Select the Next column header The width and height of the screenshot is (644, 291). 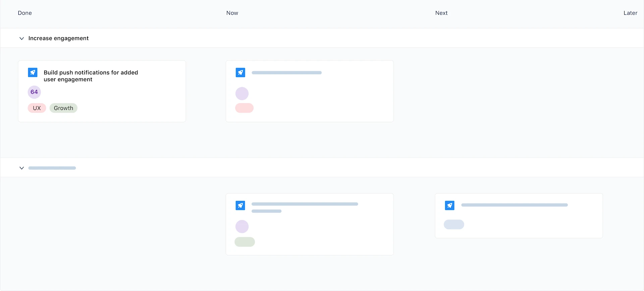441,13
